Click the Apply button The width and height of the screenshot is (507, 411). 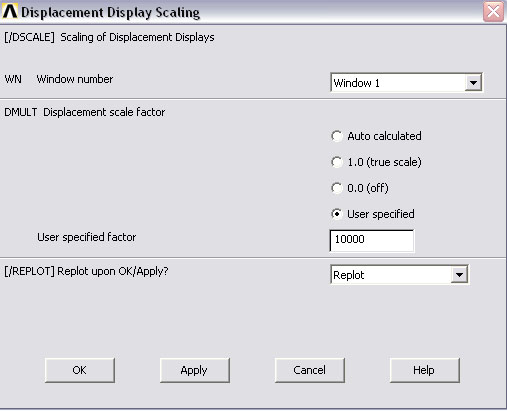[195, 370]
